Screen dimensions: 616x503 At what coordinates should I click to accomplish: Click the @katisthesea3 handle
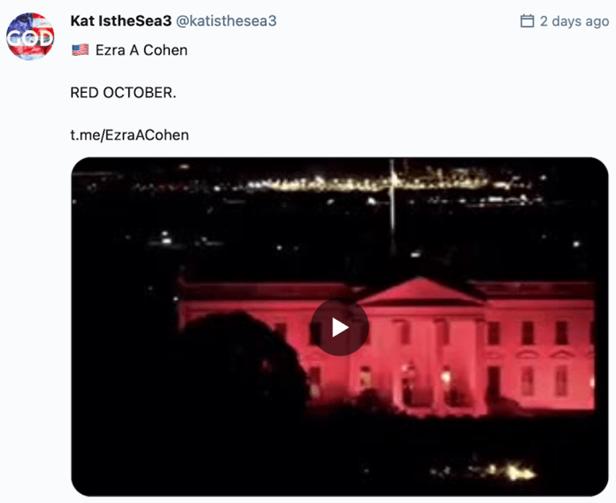(x=226, y=21)
